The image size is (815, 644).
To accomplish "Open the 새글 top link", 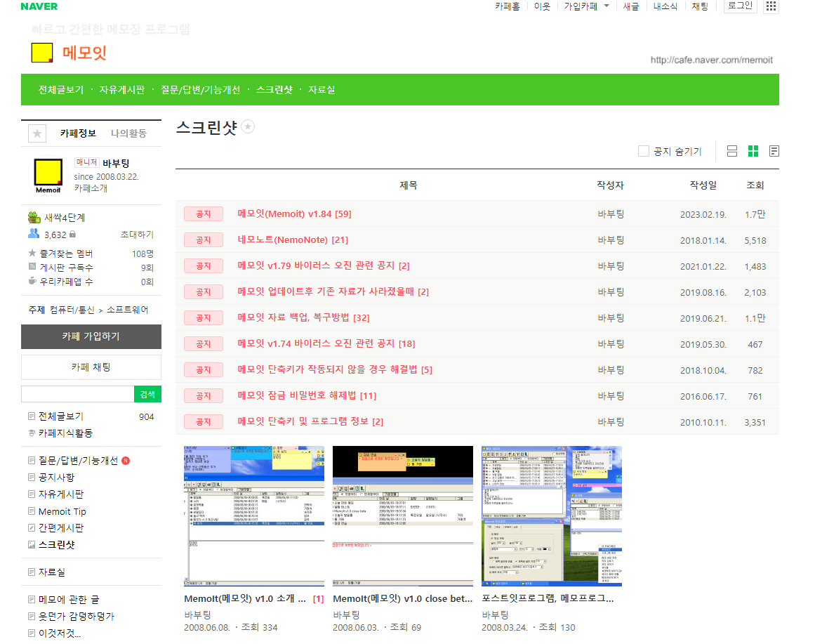I will 631,6.
